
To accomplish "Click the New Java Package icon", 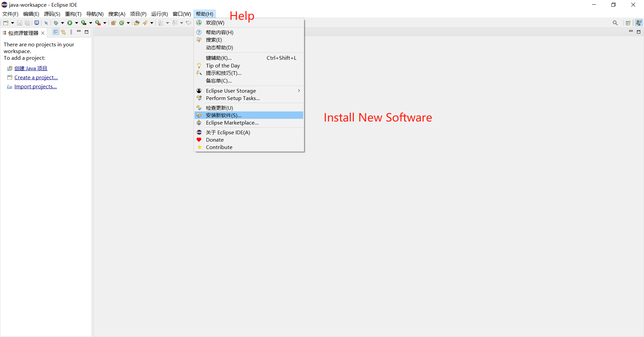I will coord(113,23).
